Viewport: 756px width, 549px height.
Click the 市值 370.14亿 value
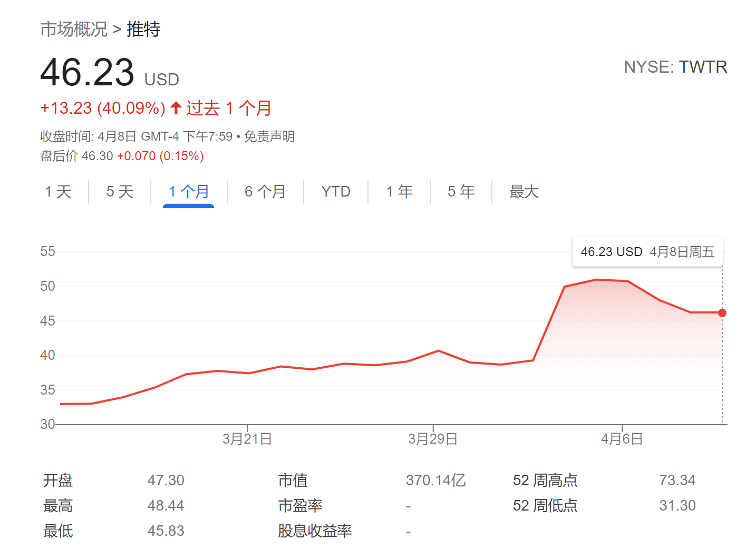point(435,481)
